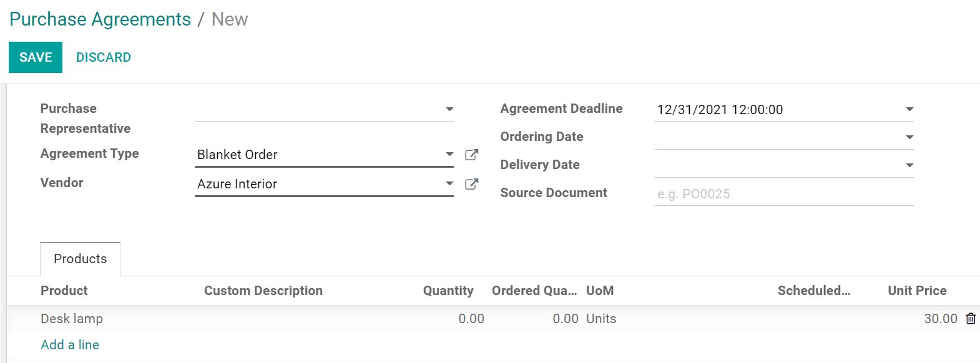Expand the Delivery Date dropdown
980x363 pixels.
click(910, 164)
